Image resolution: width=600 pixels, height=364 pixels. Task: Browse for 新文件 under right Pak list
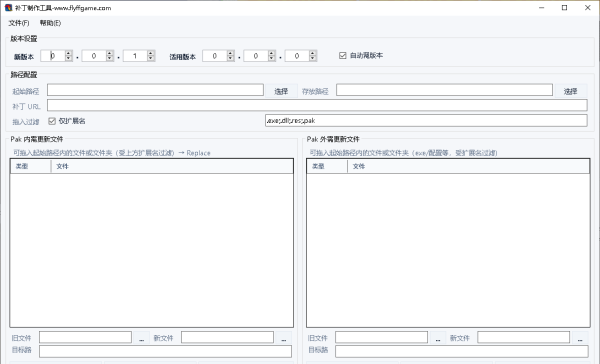coord(580,338)
